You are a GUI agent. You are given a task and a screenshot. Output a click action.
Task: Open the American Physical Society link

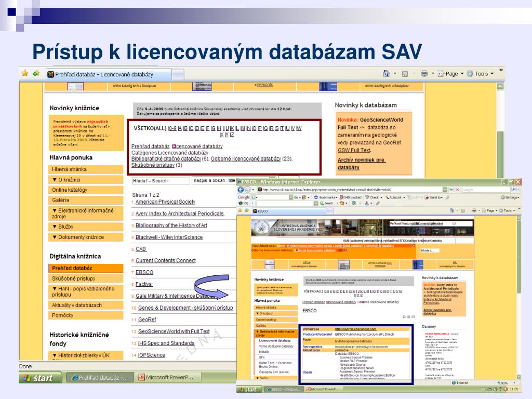(x=165, y=202)
